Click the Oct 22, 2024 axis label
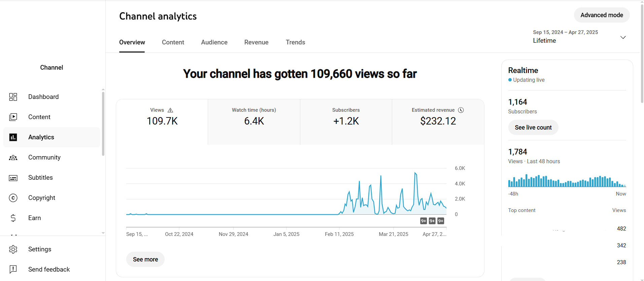Image resolution: width=644 pixels, height=281 pixels. (179, 234)
